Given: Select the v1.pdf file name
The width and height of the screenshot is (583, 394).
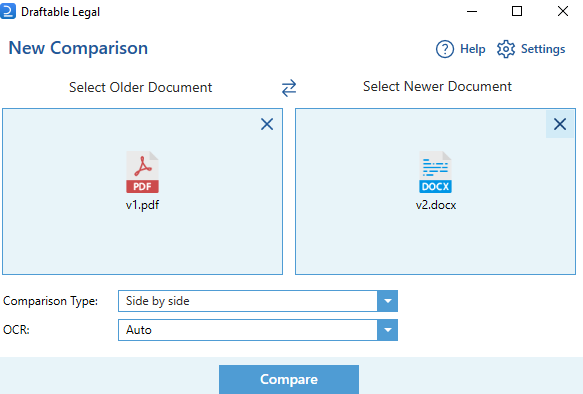Looking at the screenshot, I should (142, 205).
